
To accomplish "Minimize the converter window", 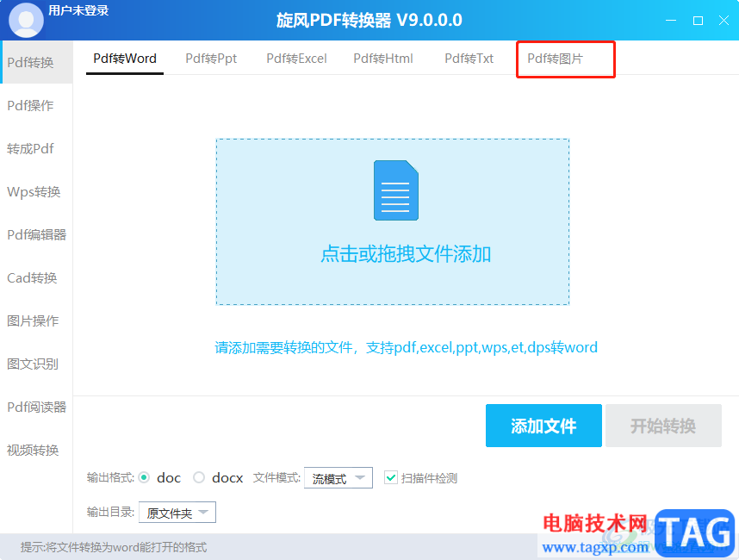I will [x=671, y=21].
